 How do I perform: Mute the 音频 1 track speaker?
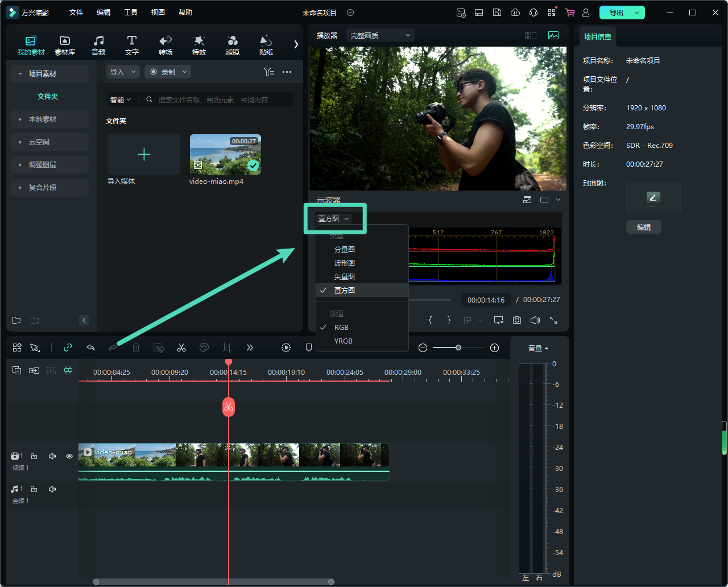52,489
